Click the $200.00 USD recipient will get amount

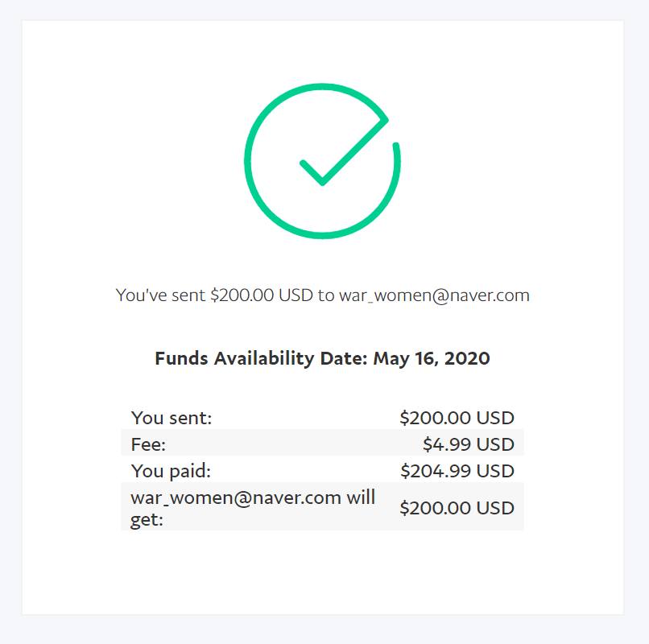pyautogui.click(x=457, y=508)
